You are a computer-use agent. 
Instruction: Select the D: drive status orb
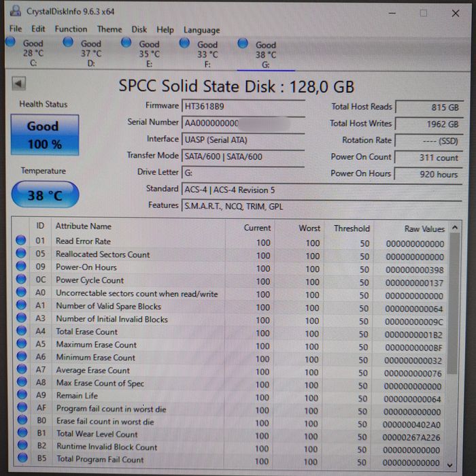pos(68,42)
